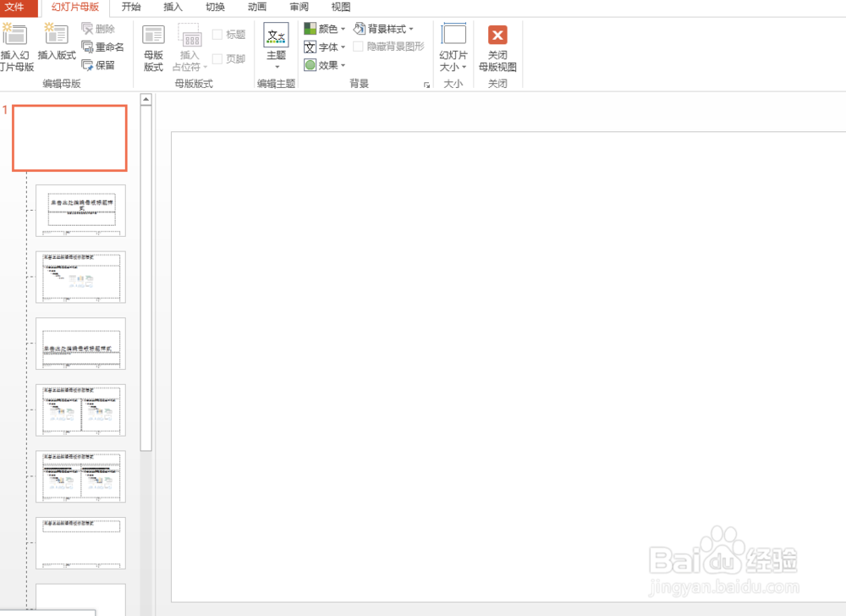Select the title slide layout thumbnail
This screenshot has height=616, width=846.
click(x=81, y=211)
